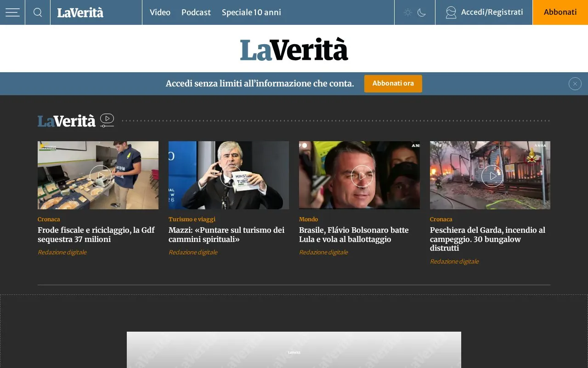Click Redazione digitale under Frode fiscale
The height and width of the screenshot is (368, 588).
(62, 252)
